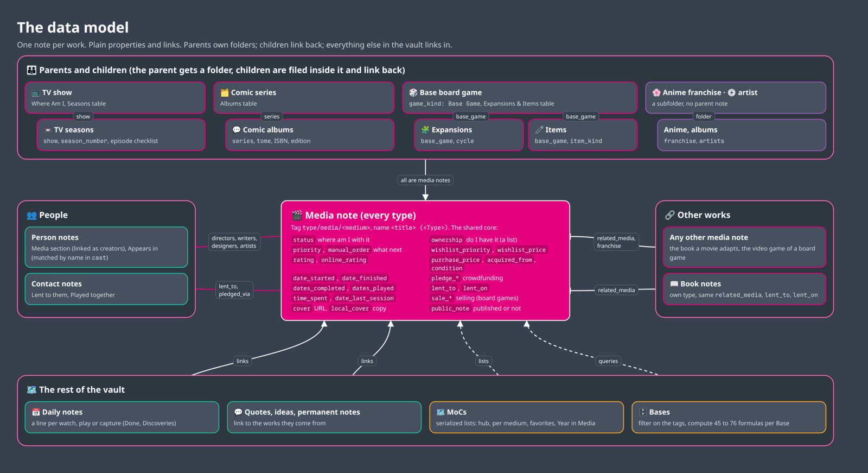The height and width of the screenshot is (473, 868).
Task: Click the 'links' label near Daily notes arrow
Action: click(x=242, y=361)
